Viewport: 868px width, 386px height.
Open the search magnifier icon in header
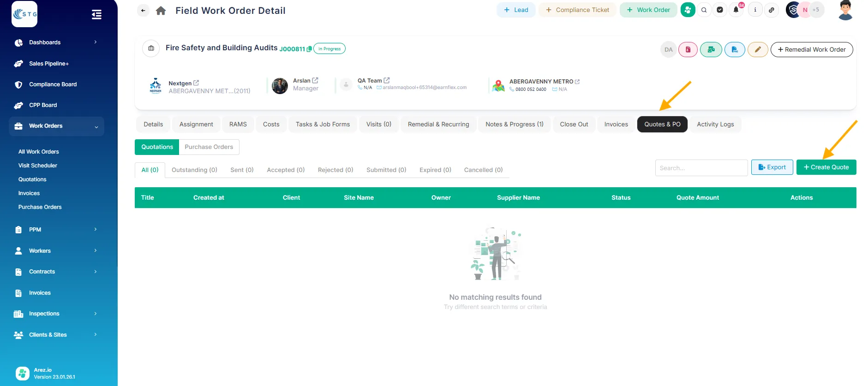click(x=704, y=10)
